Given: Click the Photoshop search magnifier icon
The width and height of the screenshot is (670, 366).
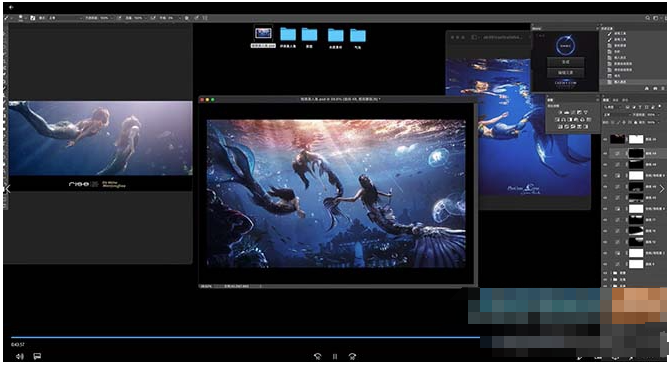Looking at the screenshot, I should click(648, 18).
